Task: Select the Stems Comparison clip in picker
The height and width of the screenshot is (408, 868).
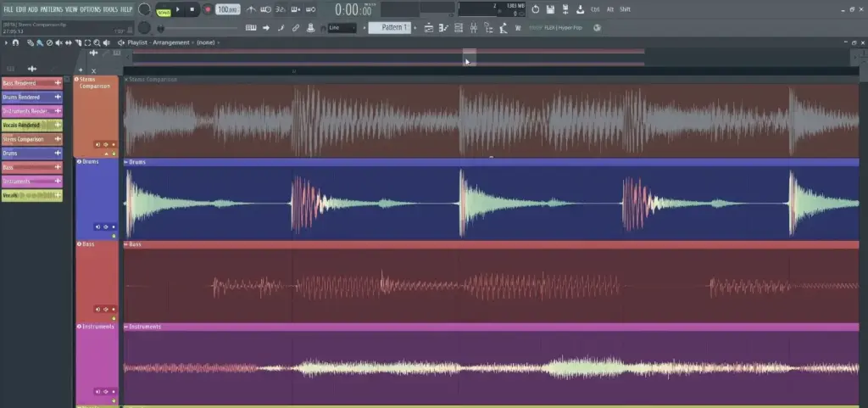Action: (x=32, y=139)
